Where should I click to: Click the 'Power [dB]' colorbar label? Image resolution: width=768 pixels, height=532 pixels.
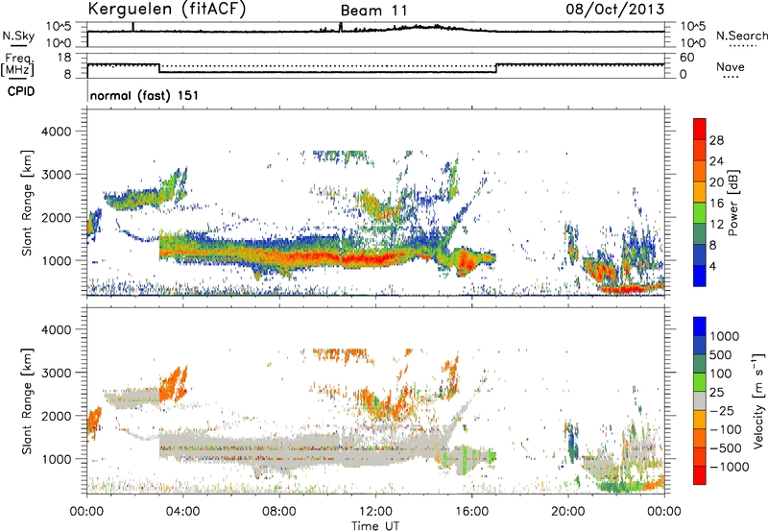(x=732, y=203)
